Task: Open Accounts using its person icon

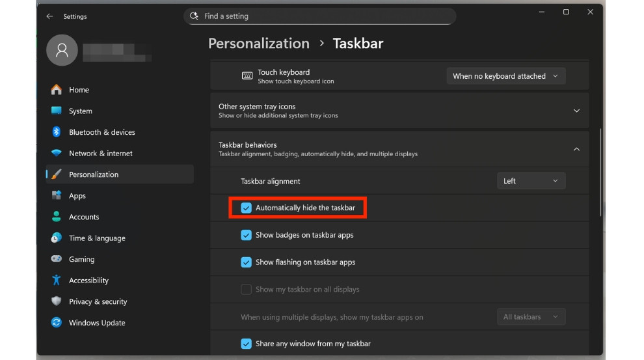Action: point(57,217)
